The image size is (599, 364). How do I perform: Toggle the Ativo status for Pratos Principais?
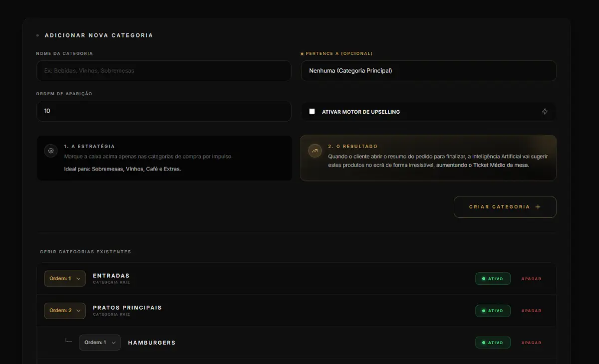coord(493,311)
